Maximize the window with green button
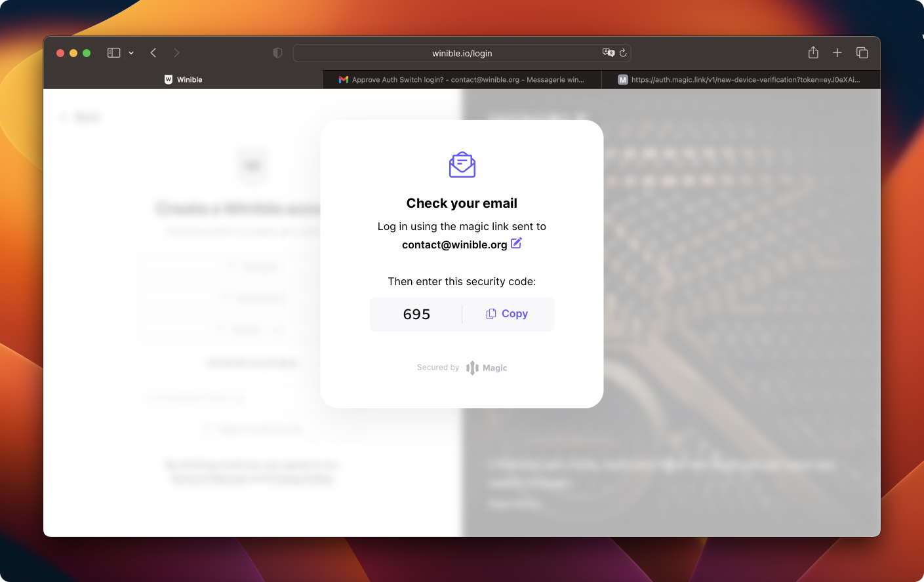This screenshot has height=582, width=924. coord(87,53)
